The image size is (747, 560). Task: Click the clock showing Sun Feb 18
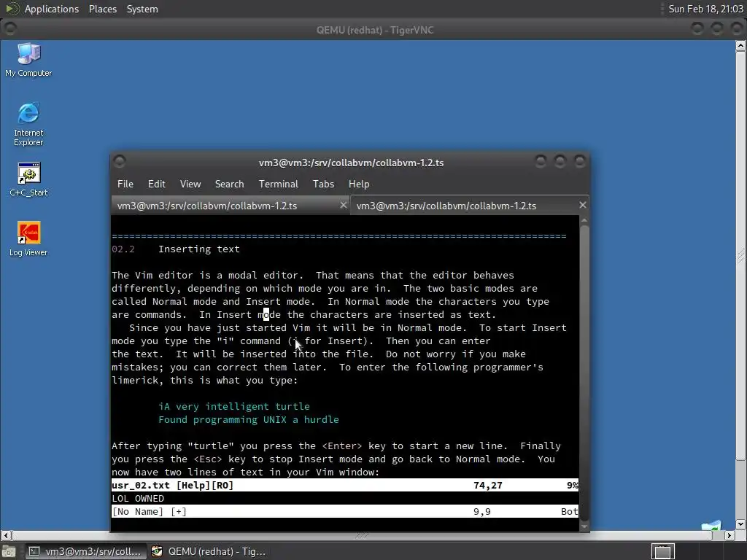point(705,9)
